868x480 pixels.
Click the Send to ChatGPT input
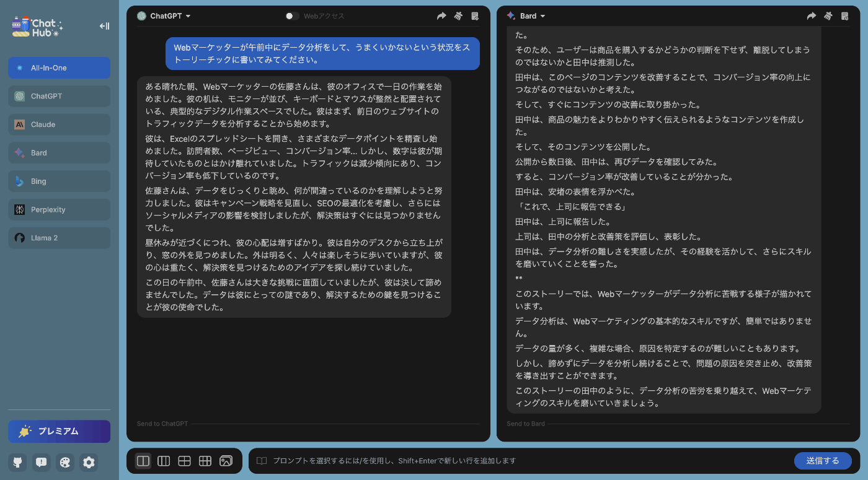click(308, 424)
